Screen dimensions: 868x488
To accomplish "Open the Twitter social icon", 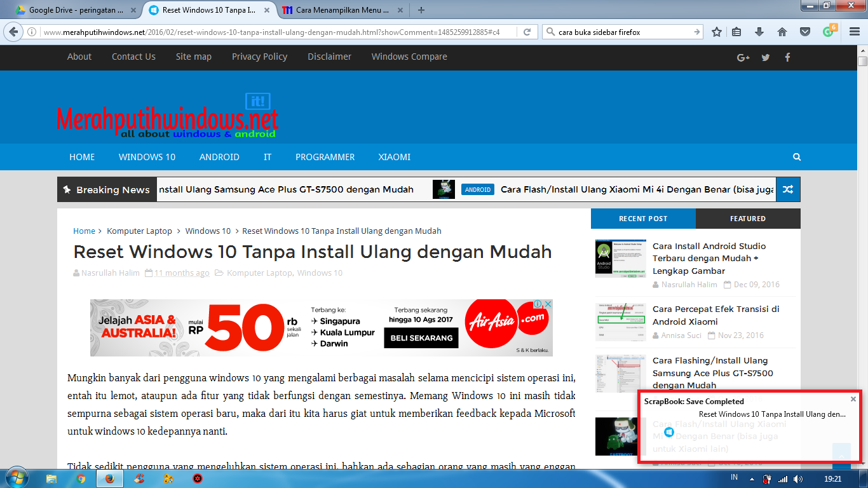I will click(x=766, y=57).
